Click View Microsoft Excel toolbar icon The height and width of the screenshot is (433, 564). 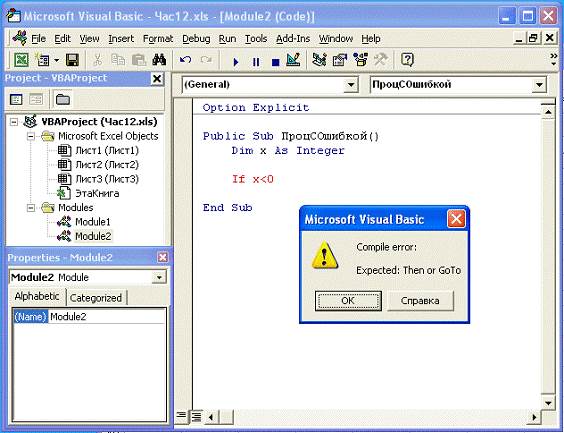(21, 60)
